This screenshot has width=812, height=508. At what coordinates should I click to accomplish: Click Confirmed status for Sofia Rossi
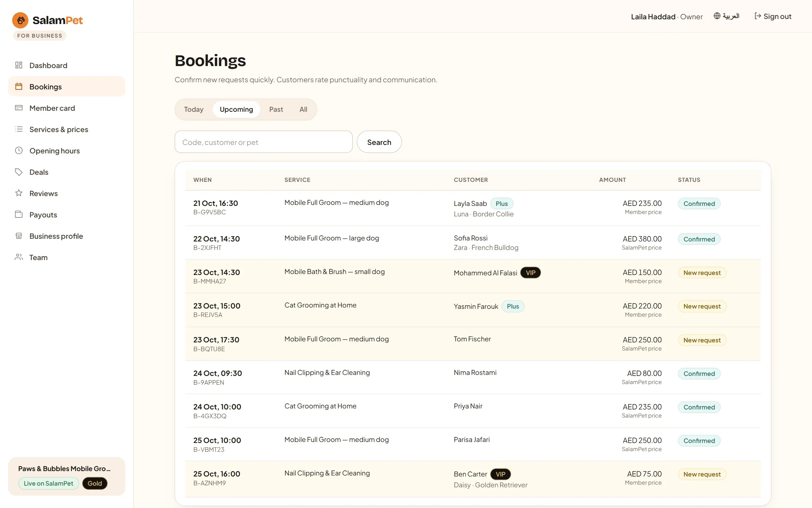pos(699,239)
